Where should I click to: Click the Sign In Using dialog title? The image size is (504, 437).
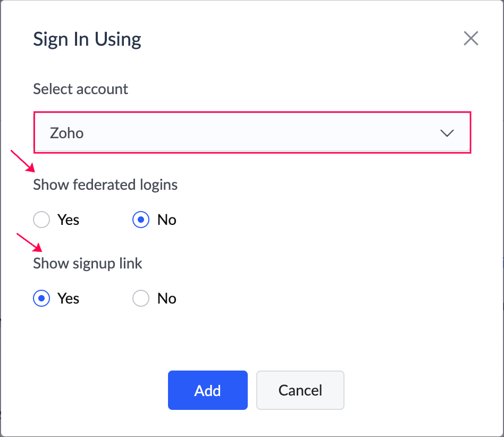tap(87, 39)
